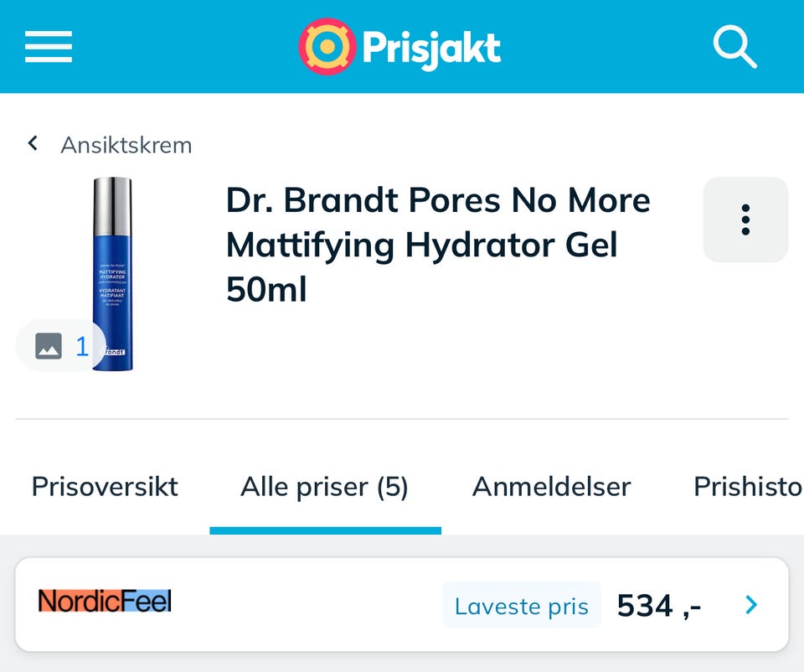Expand NordicFeel offer with right chevron
The height and width of the screenshot is (672, 804).
coord(751,605)
